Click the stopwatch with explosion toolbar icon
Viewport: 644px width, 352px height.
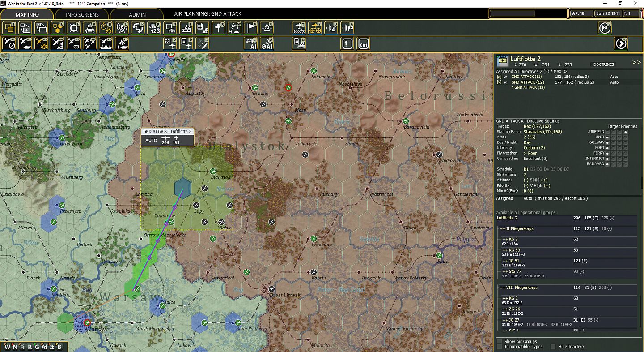click(x=106, y=28)
